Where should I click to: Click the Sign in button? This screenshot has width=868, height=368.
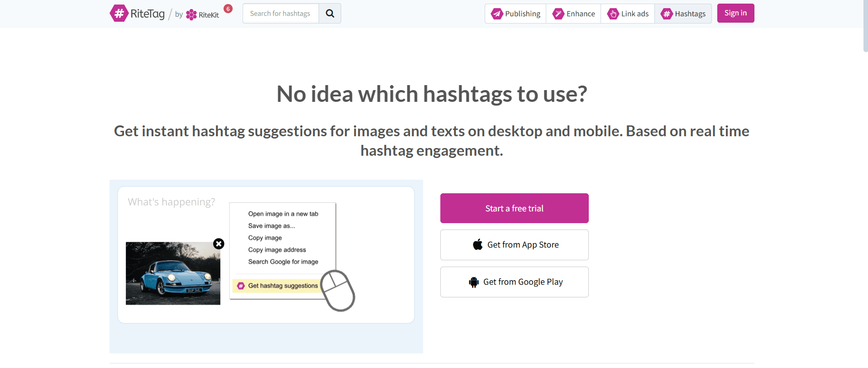click(x=735, y=13)
